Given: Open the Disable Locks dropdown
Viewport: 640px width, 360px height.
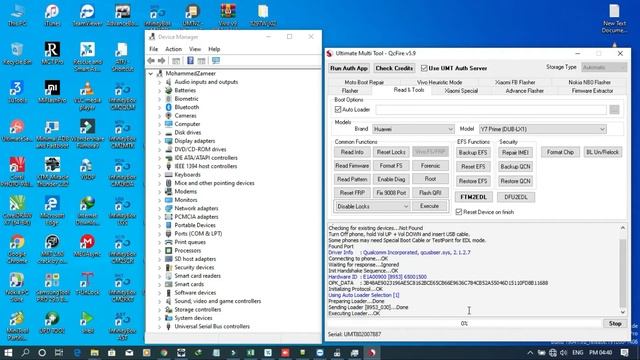Looking at the screenshot, I should coord(372,207).
